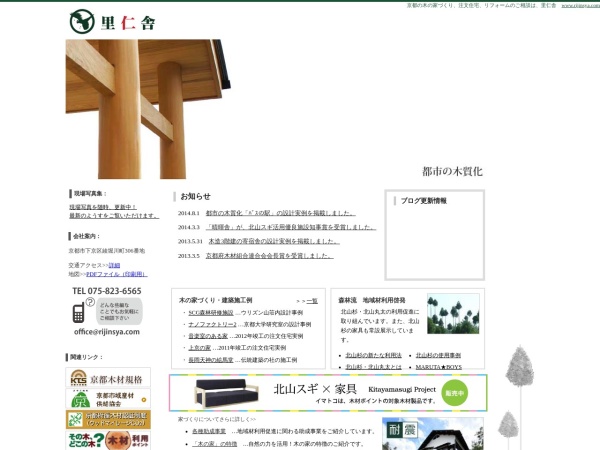
Task: Open the SCC森林研修施設 project link
Action: (x=211, y=313)
